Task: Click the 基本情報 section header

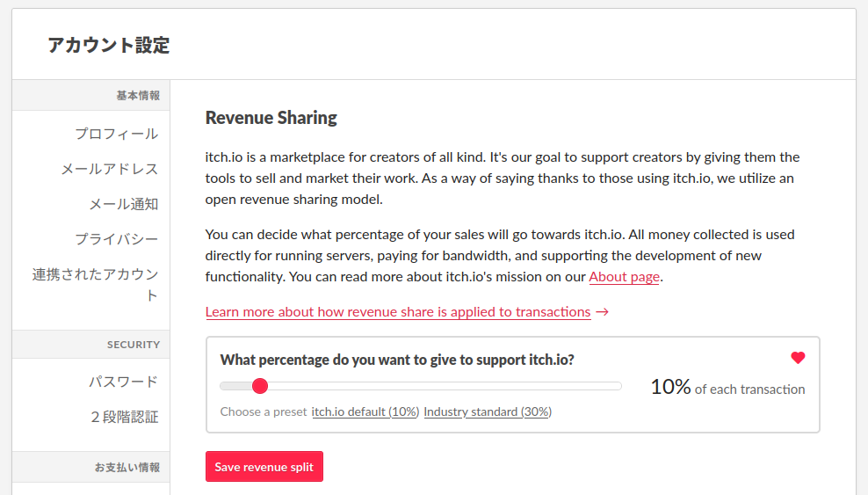Action: (x=138, y=95)
